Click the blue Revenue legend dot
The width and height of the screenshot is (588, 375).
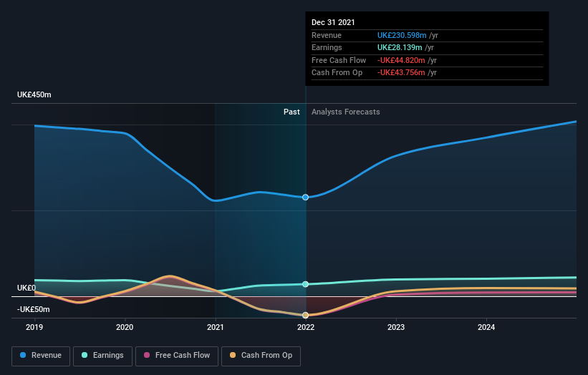point(23,355)
